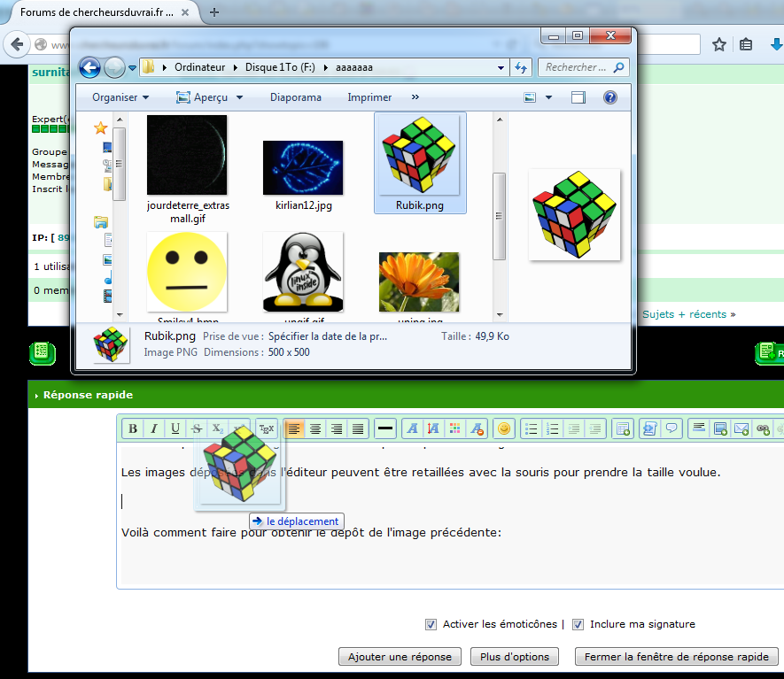Insert a hyperlink in the editor
Image resolution: width=784 pixels, height=679 pixels.
(763, 428)
